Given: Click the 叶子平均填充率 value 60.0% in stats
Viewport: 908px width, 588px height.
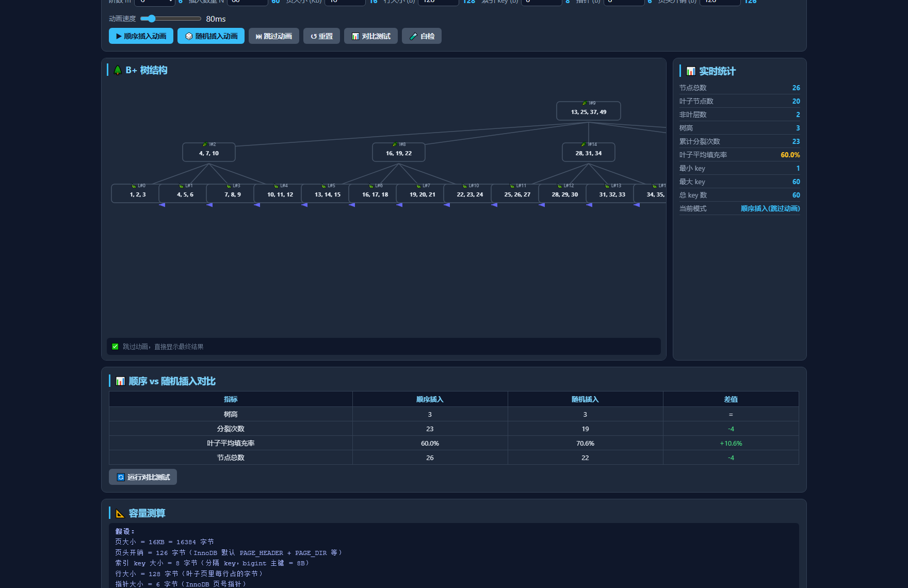Looking at the screenshot, I should tap(790, 155).
